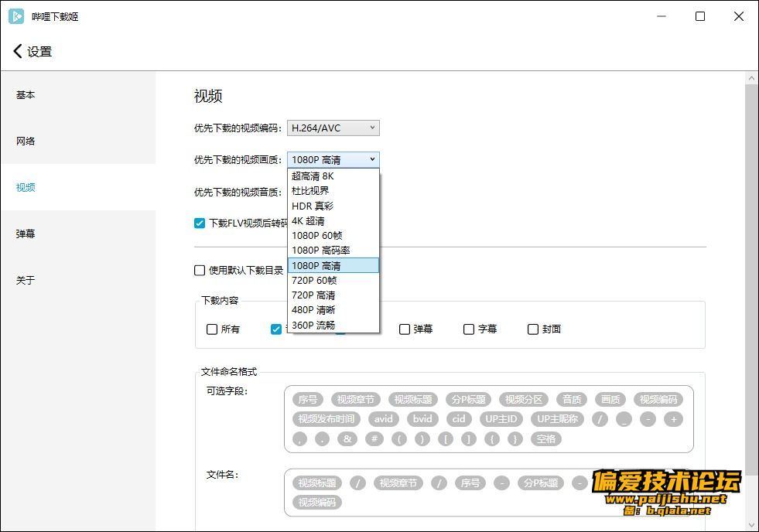Click the UP主ID field tag
This screenshot has height=532, width=759.
pos(501,419)
